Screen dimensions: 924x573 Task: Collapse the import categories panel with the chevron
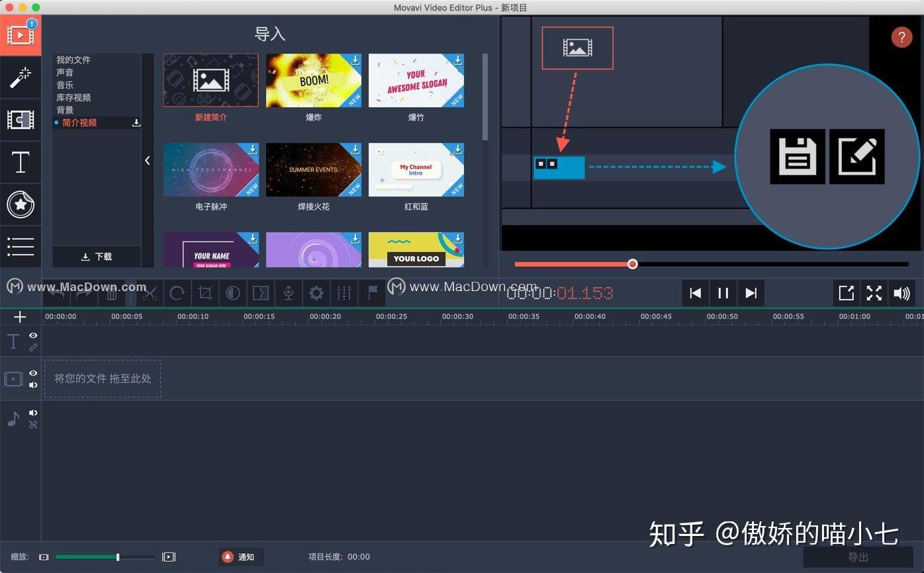click(147, 160)
